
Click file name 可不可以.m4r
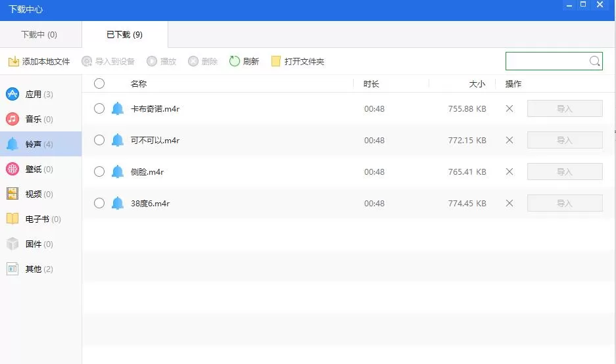155,140
